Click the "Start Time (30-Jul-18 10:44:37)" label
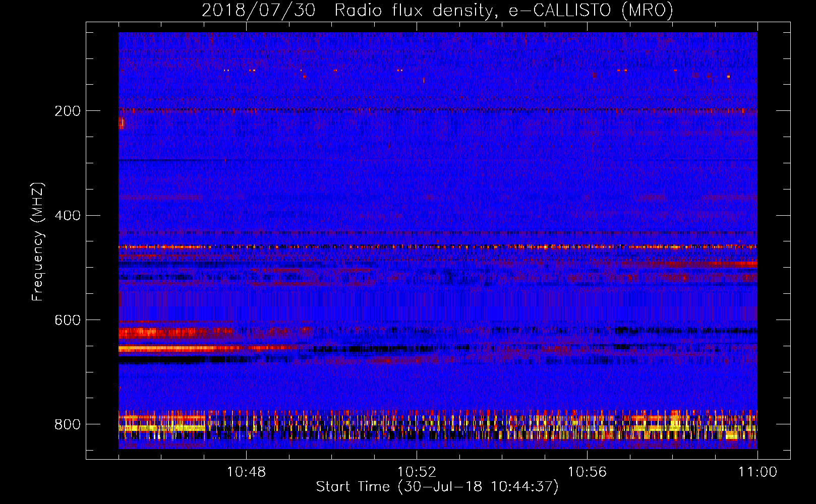 tap(437, 487)
